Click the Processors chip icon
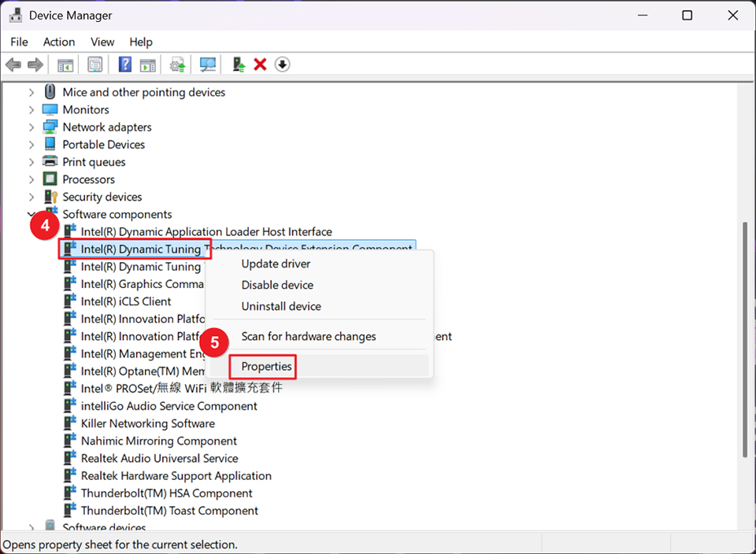 pyautogui.click(x=50, y=179)
